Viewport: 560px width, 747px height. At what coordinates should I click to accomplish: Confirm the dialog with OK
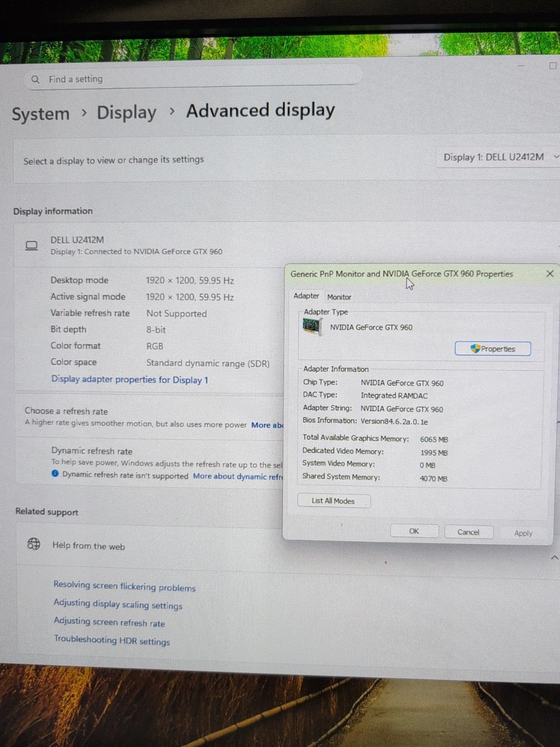414,531
